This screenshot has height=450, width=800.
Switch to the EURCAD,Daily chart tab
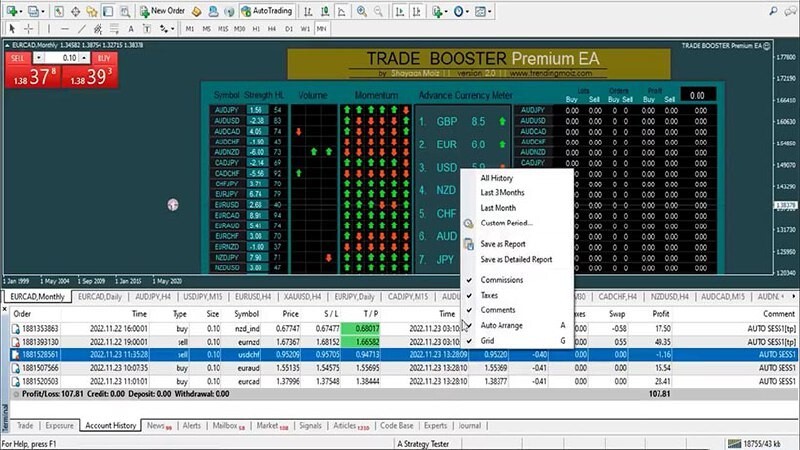100,296
